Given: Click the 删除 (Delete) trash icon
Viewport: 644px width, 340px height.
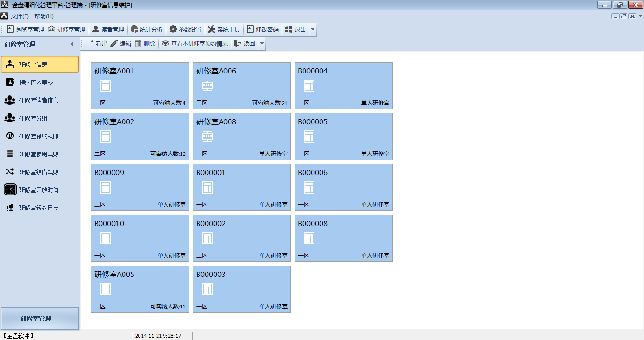Looking at the screenshot, I should pos(138,44).
